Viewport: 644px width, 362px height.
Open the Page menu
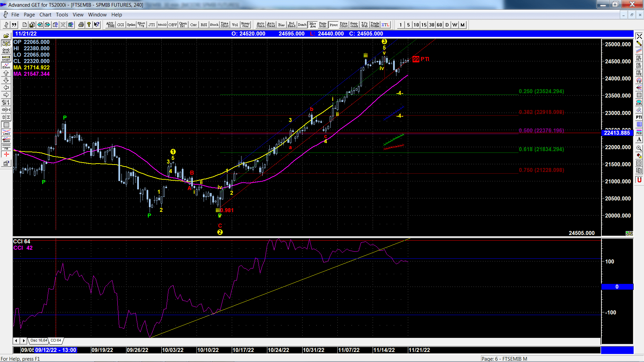(x=29, y=15)
